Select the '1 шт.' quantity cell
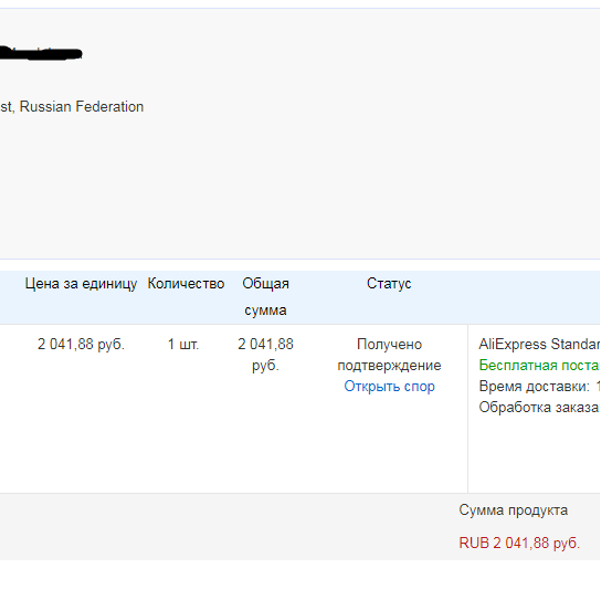 (183, 344)
